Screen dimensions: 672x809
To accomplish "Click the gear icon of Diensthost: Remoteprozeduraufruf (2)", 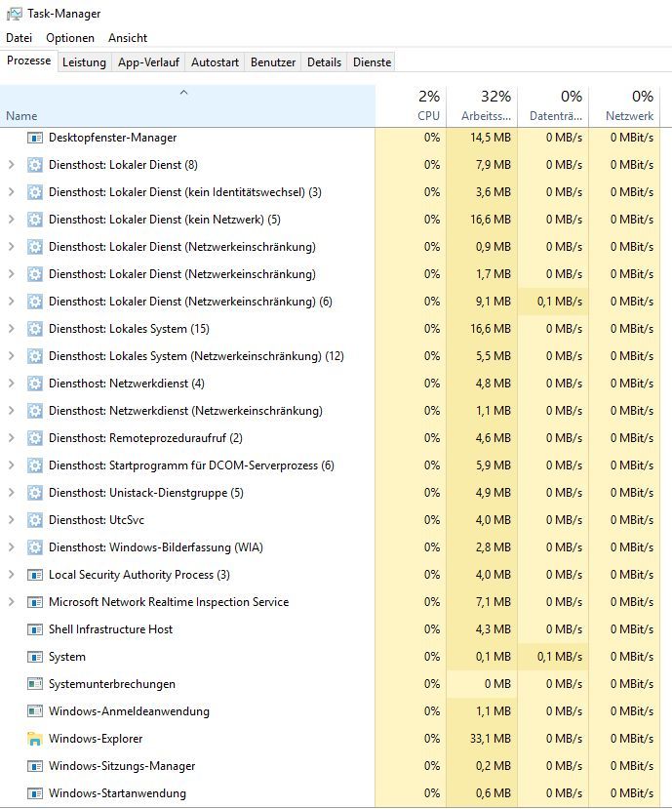I will 34,438.
